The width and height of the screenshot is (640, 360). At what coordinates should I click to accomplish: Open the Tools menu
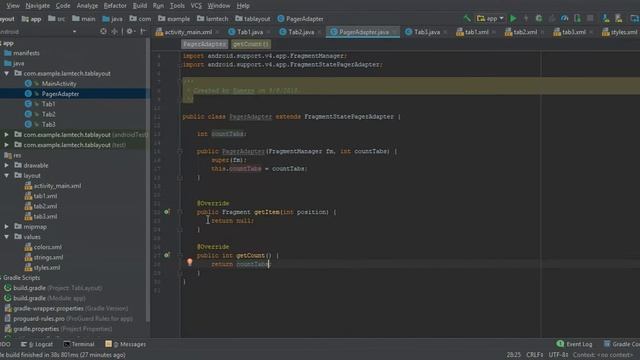click(177, 6)
